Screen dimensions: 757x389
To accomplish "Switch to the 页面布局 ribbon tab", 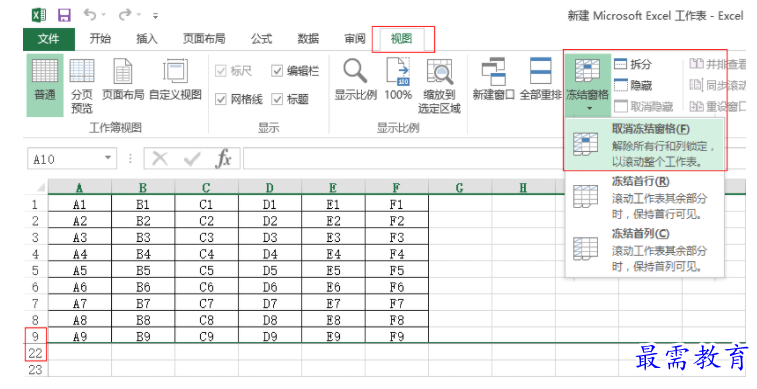I will point(204,39).
